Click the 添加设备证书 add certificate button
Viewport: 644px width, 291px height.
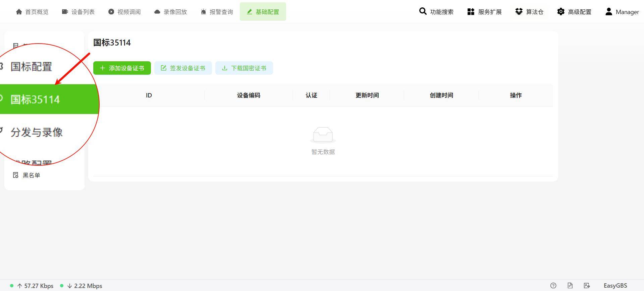(x=122, y=68)
